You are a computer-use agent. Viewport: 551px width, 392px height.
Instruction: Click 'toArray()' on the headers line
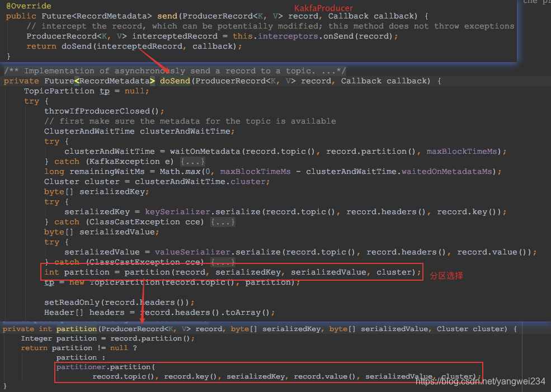tap(247, 313)
